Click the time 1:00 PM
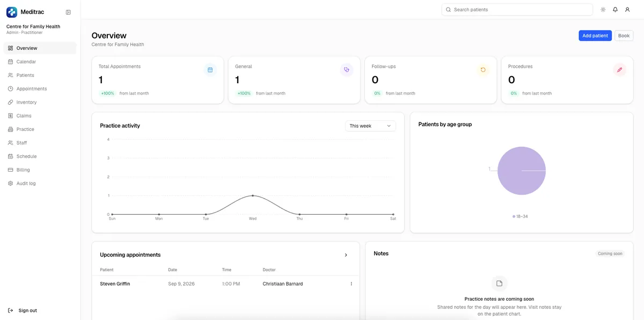The height and width of the screenshot is (320, 644). (x=231, y=283)
